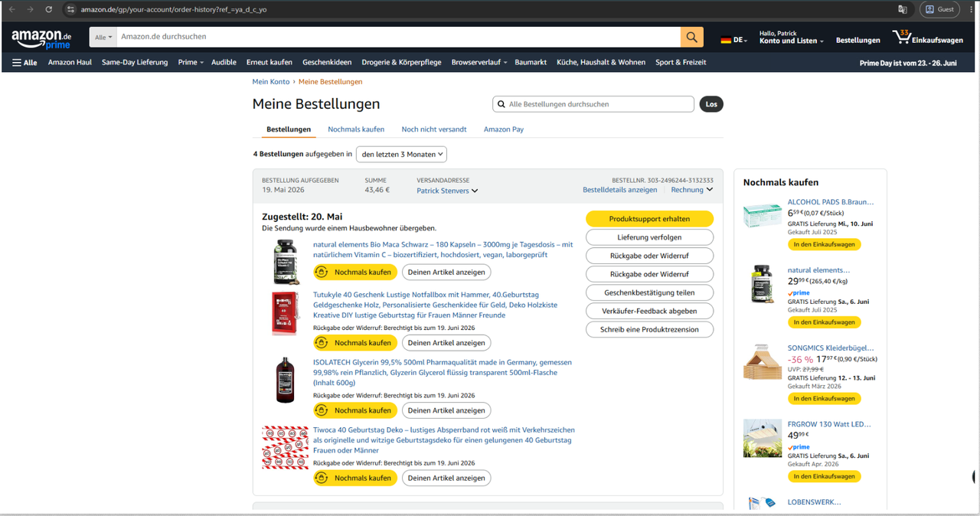Viewport: 980px width, 516px height.
Task: Click the ISOLATECH Glycerin bottle image
Action: tap(286, 380)
